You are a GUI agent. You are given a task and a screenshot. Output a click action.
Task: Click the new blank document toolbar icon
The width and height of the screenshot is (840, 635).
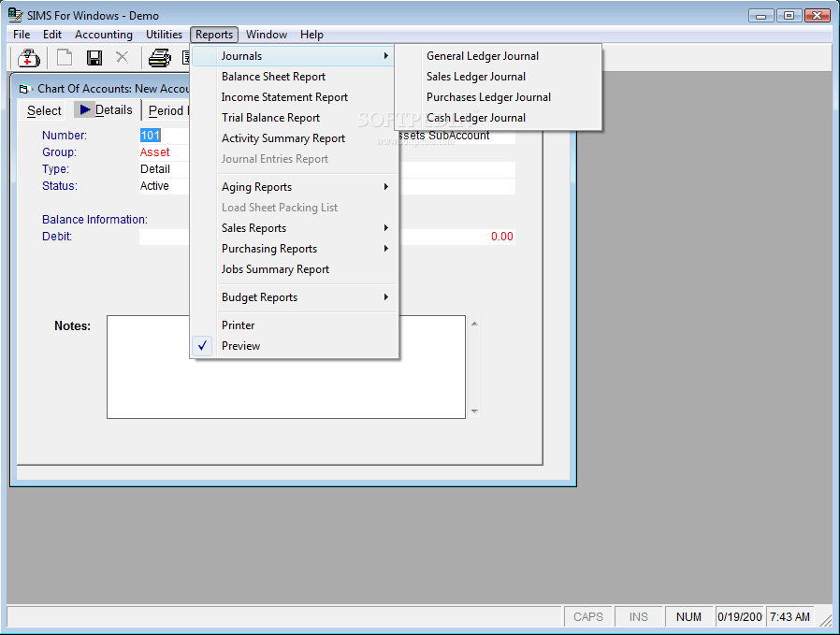65,57
